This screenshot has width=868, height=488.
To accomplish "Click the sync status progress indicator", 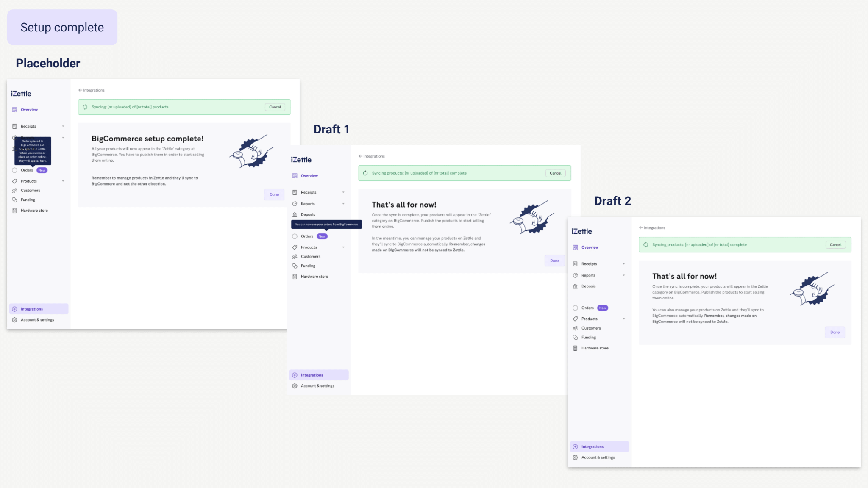I will coord(85,107).
